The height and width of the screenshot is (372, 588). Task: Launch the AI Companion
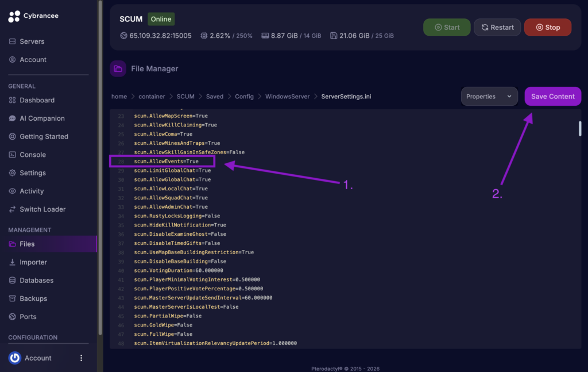pyautogui.click(x=42, y=118)
